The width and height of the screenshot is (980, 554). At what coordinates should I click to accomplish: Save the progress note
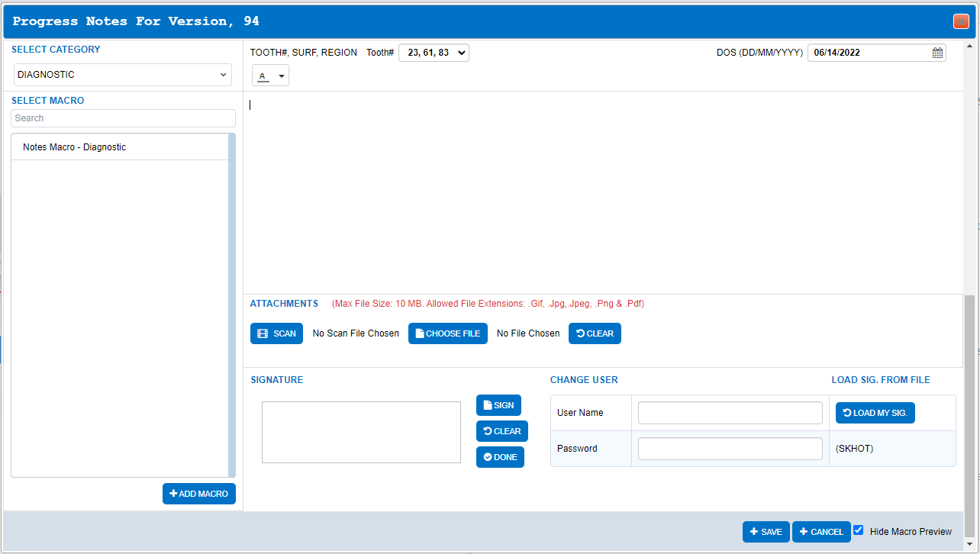click(x=766, y=532)
